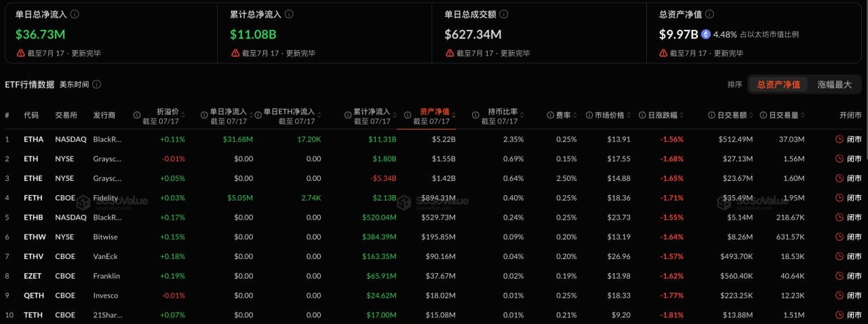Open the EZET ticker row
The height and width of the screenshot is (324, 868).
click(x=33, y=276)
